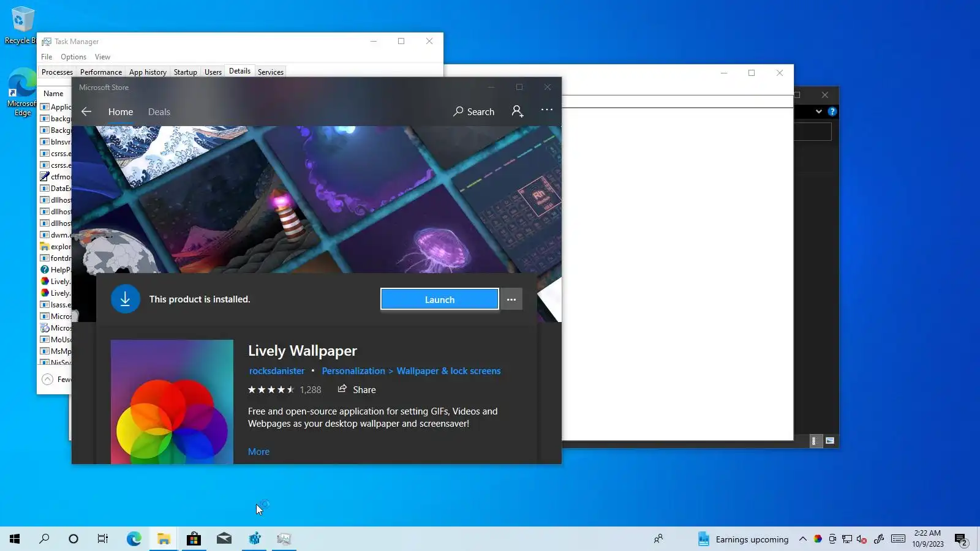Open File Explorer from the taskbar
Image resolution: width=980 pixels, height=551 pixels.
[164, 539]
